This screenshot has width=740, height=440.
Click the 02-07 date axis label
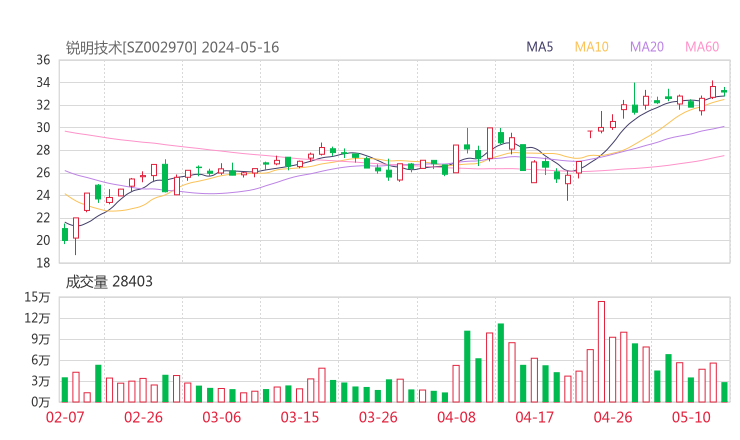tap(65, 417)
